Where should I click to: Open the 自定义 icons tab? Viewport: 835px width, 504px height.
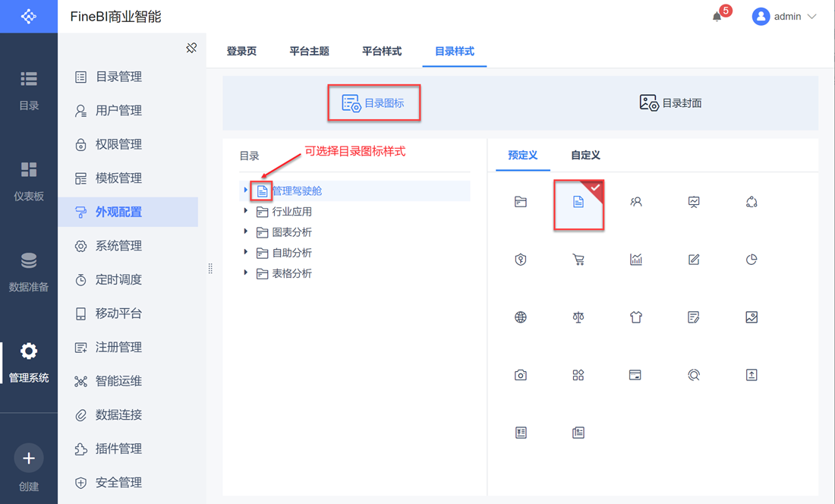585,155
